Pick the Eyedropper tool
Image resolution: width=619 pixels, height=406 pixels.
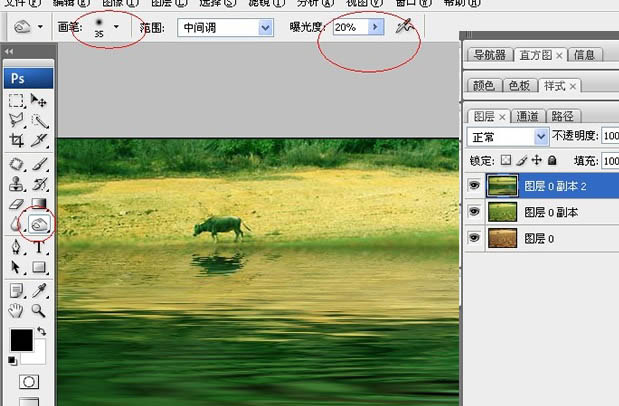tap(39, 289)
